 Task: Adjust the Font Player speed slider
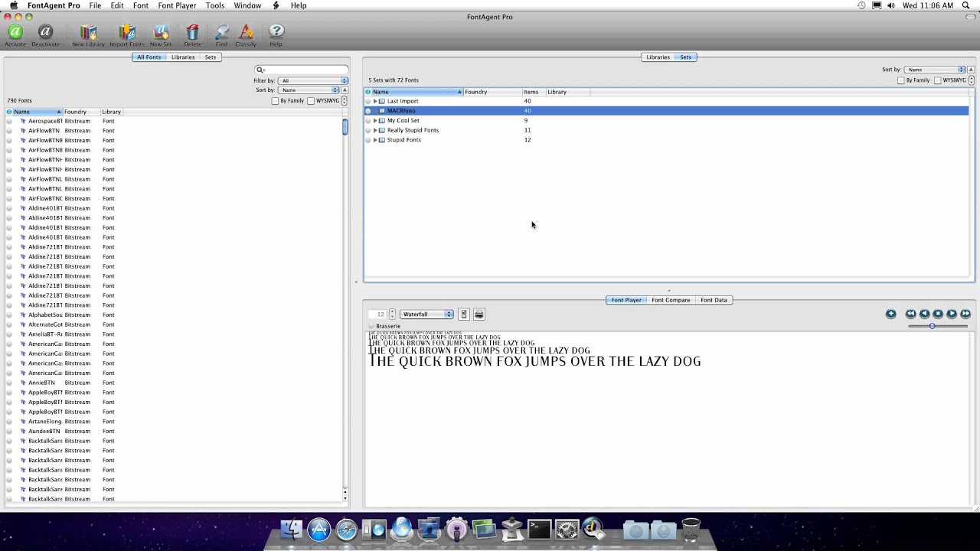click(932, 326)
